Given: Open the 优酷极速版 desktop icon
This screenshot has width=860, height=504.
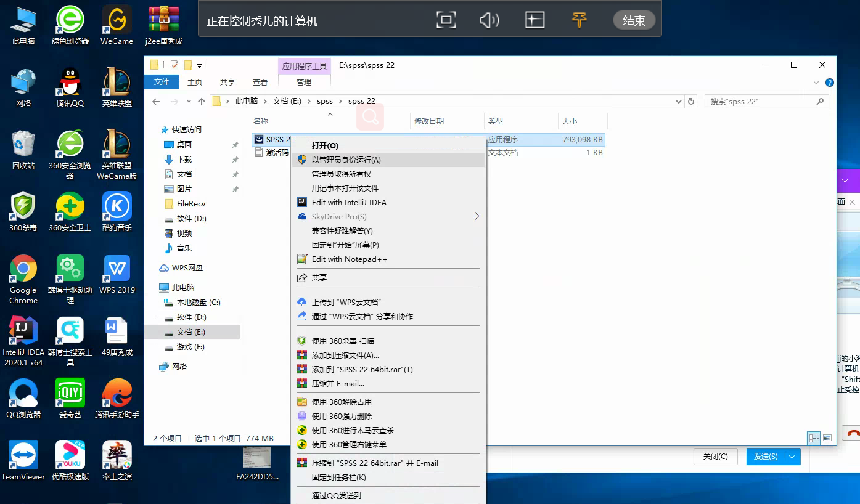Looking at the screenshot, I should [70, 461].
